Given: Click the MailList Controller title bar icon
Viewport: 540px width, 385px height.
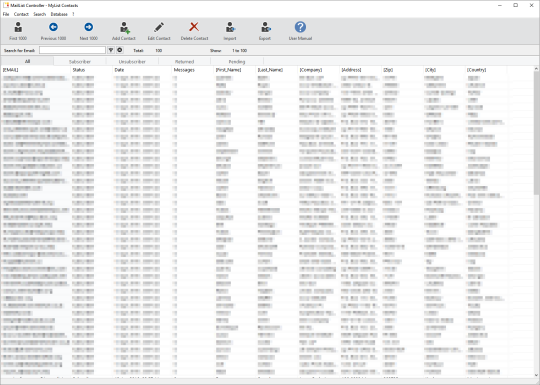Looking at the screenshot, I should click(6, 5).
